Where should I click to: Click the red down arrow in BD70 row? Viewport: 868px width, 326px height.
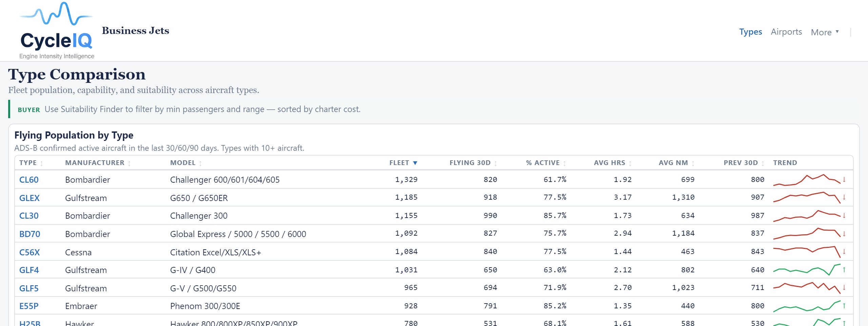844,234
